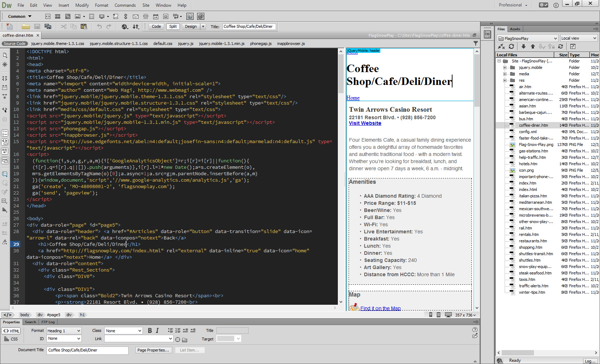Open the Class dropdown in Properties
Screen dimensions: 600x364
[124, 331]
